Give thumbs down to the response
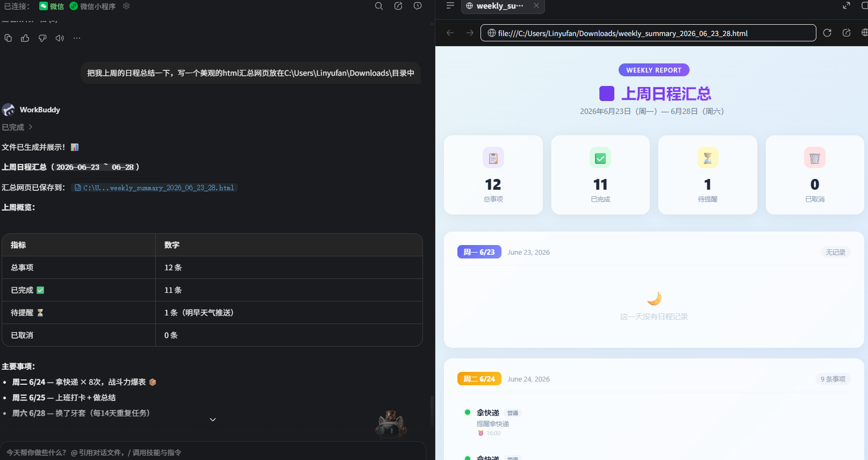Image resolution: width=868 pixels, height=460 pixels. pos(42,38)
